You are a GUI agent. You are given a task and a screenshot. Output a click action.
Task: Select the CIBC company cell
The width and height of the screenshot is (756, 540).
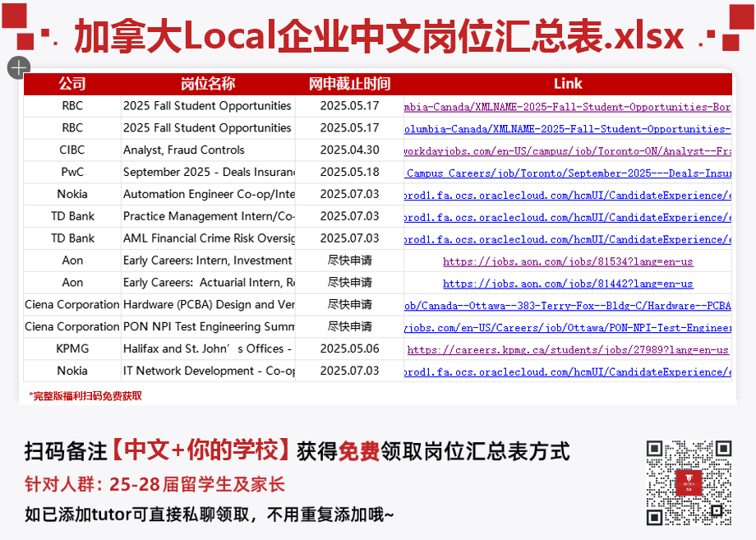[72, 150]
